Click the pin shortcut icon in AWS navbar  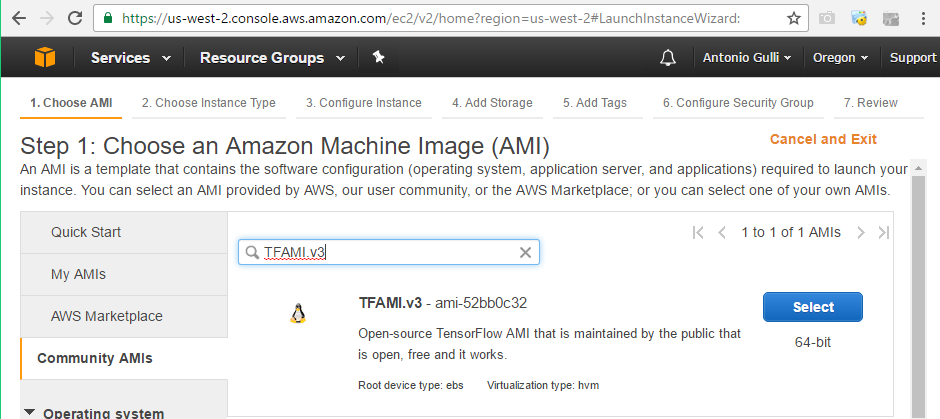click(378, 58)
